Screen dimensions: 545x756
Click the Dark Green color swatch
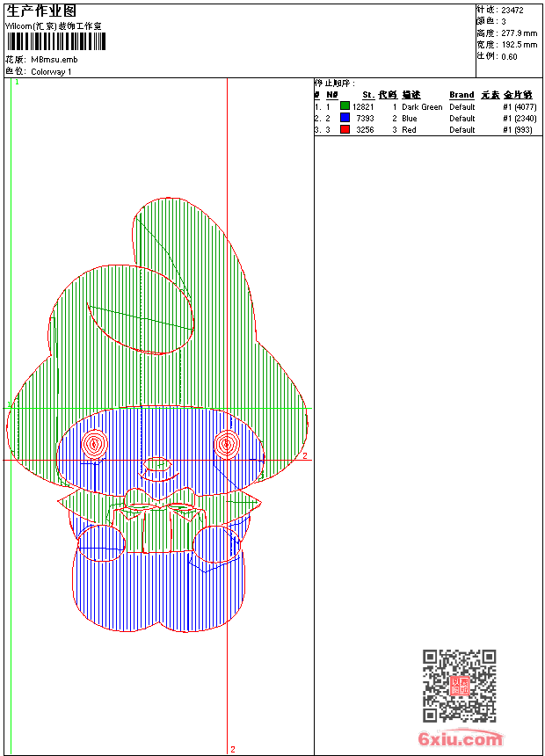[345, 106]
